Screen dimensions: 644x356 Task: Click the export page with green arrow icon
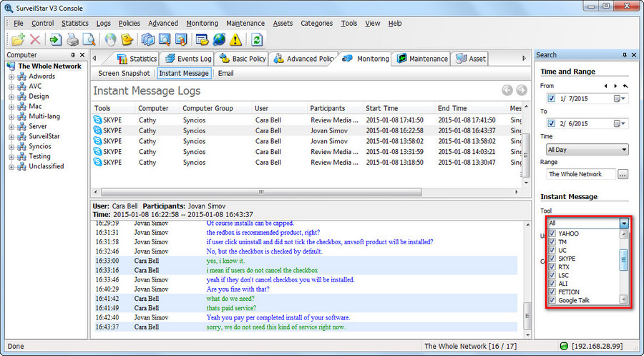pos(55,39)
